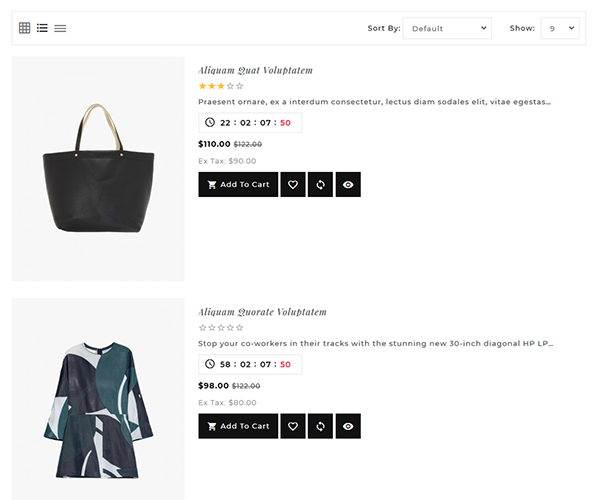Click the black tote bag product image

[x=98, y=169]
